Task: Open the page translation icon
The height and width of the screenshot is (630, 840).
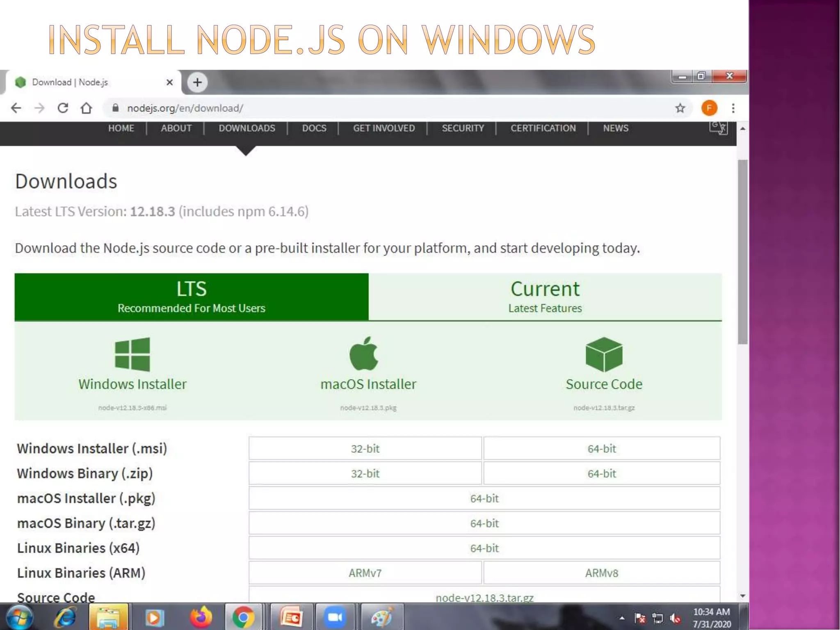Action: (718, 128)
